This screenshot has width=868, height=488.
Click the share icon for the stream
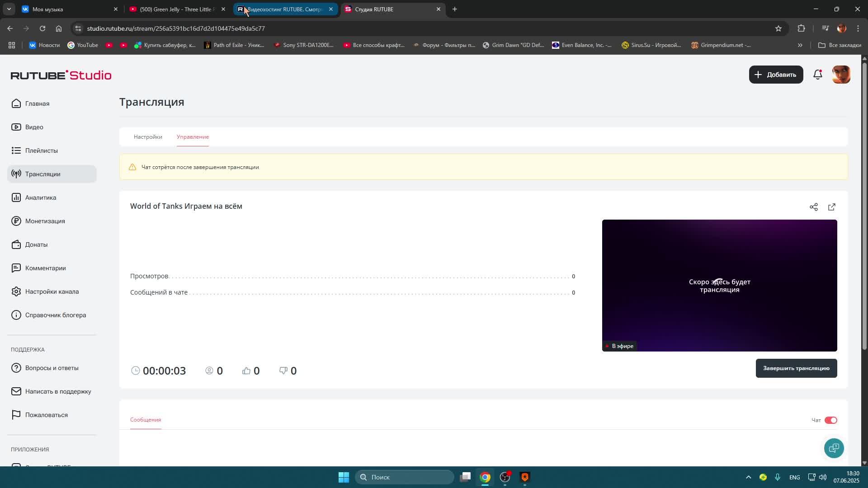(x=813, y=207)
